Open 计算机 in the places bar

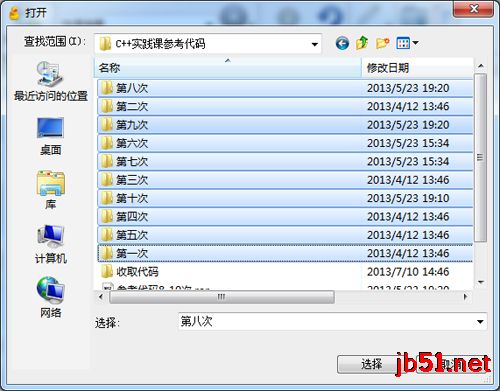(50, 244)
